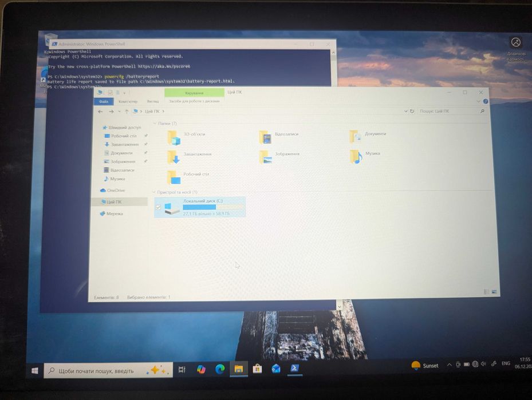Focus the Пошук: Цей ПК search box

click(448, 111)
